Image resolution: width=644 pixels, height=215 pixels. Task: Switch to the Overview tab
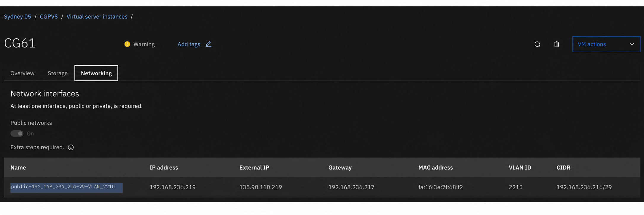(22, 73)
